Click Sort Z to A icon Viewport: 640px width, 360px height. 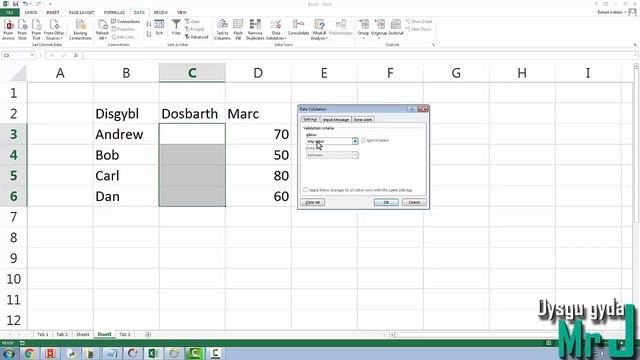[149, 34]
